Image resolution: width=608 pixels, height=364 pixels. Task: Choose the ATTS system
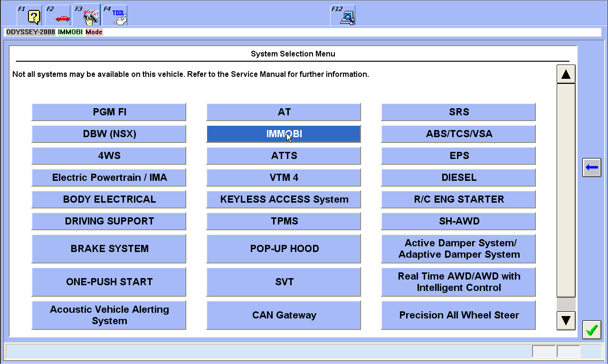pyautogui.click(x=284, y=156)
